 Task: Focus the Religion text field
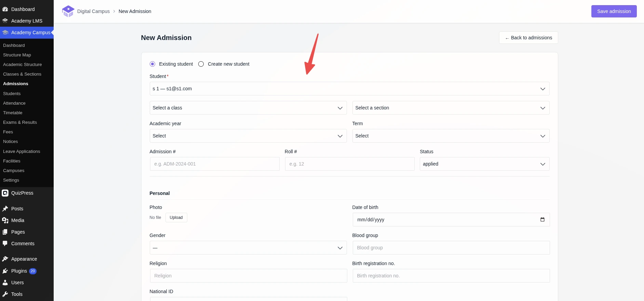point(249,276)
